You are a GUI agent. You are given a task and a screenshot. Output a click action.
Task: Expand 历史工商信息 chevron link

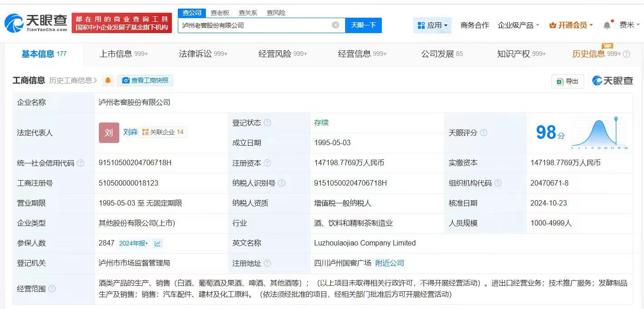(73, 80)
